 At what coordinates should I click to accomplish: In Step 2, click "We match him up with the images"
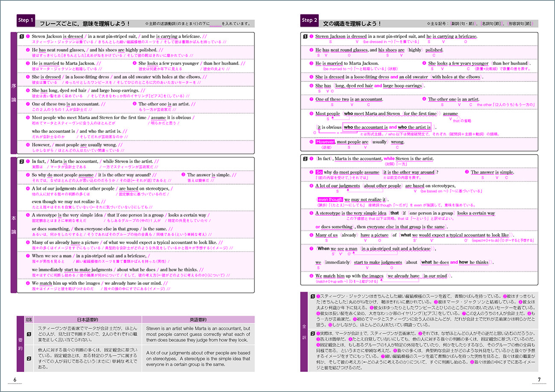350,276
